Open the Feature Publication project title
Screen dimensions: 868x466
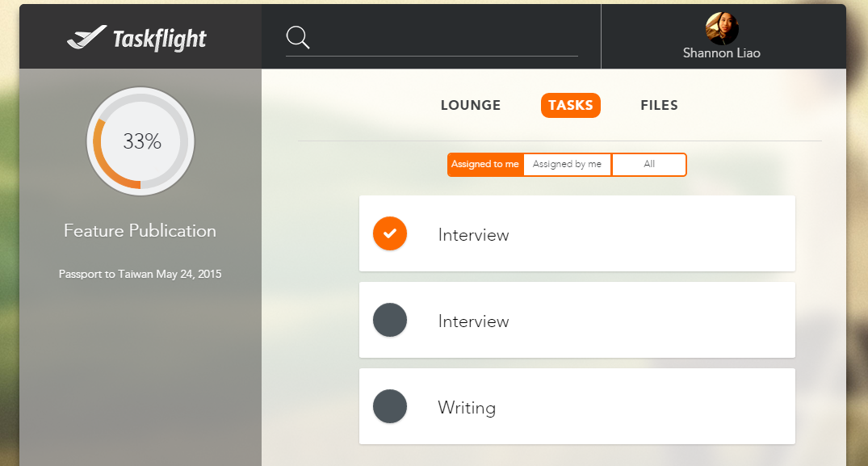(x=140, y=231)
